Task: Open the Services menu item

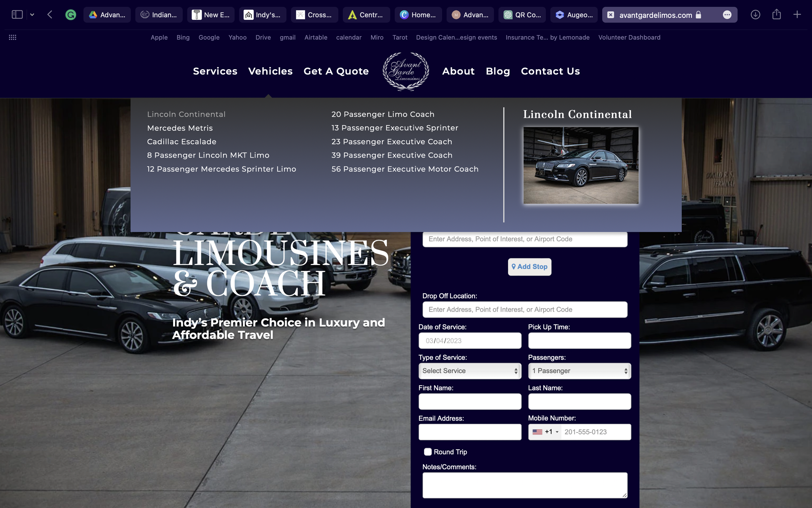Action: 215,71
